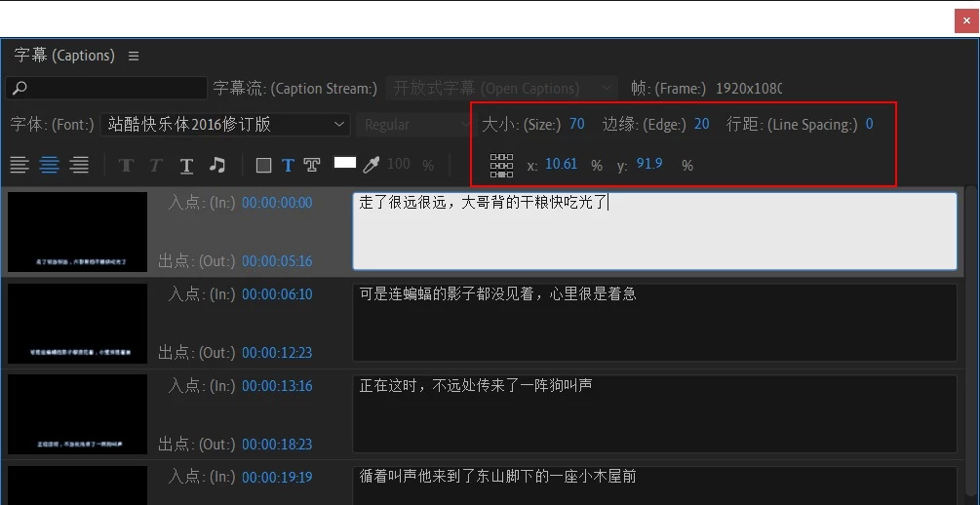Open the Regular font style dropdown
Image resolution: width=980 pixels, height=505 pixels.
pyautogui.click(x=415, y=125)
